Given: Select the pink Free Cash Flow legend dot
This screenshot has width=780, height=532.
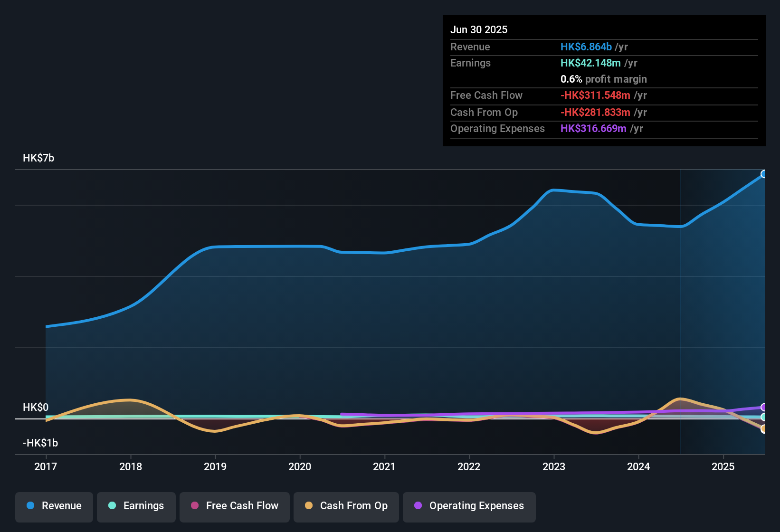Looking at the screenshot, I should pyautogui.click(x=195, y=506).
